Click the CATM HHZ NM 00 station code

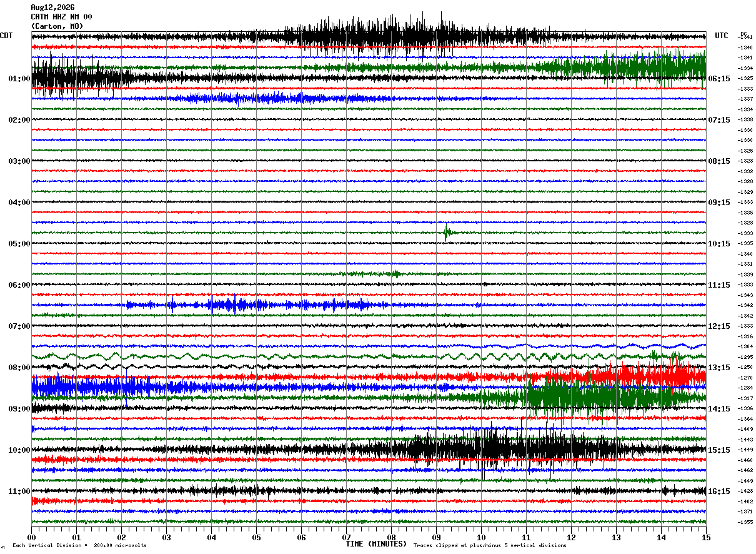click(61, 17)
